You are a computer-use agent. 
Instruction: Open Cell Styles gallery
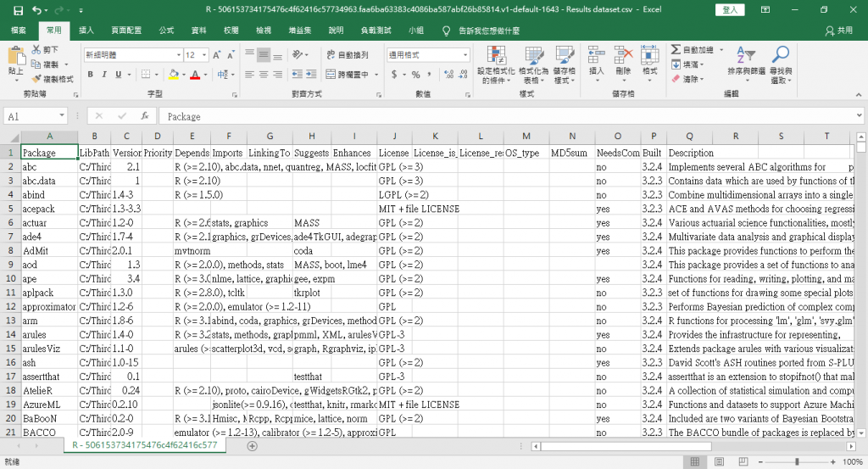564,64
